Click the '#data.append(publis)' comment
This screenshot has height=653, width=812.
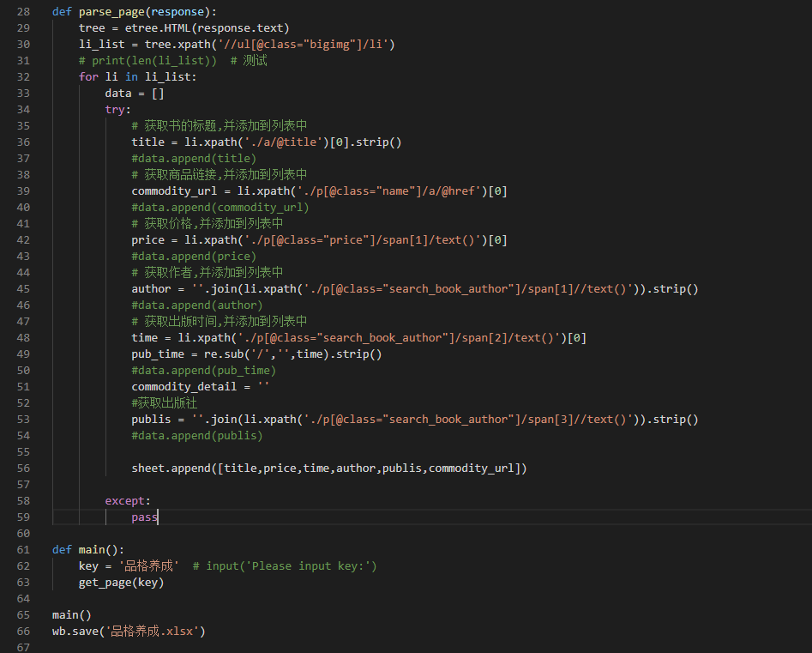(x=197, y=436)
